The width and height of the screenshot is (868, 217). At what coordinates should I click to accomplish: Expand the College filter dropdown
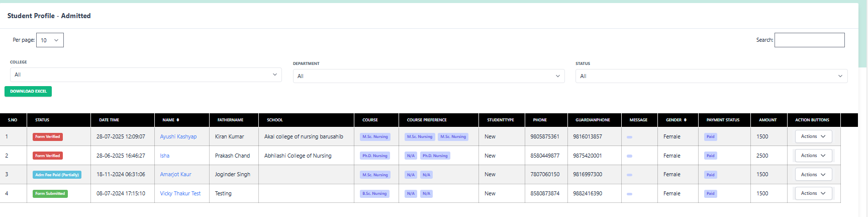(x=146, y=75)
